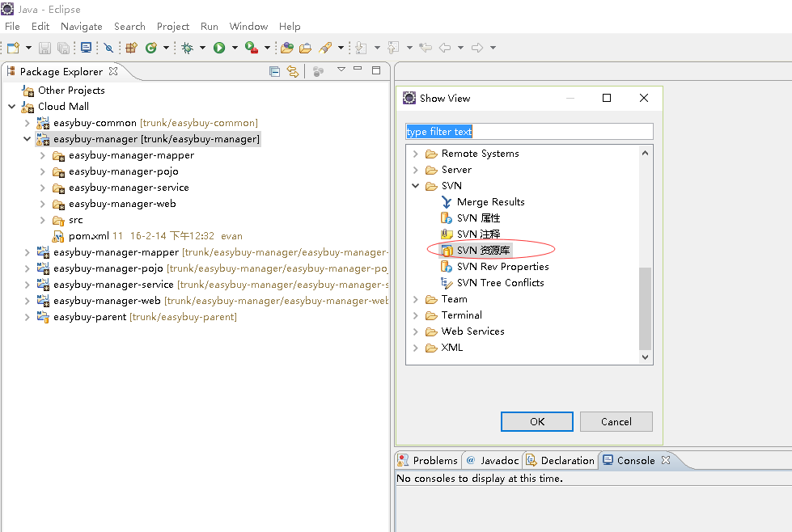Click the Run External Tools icon
The width and height of the screenshot is (792, 532).
252,48
